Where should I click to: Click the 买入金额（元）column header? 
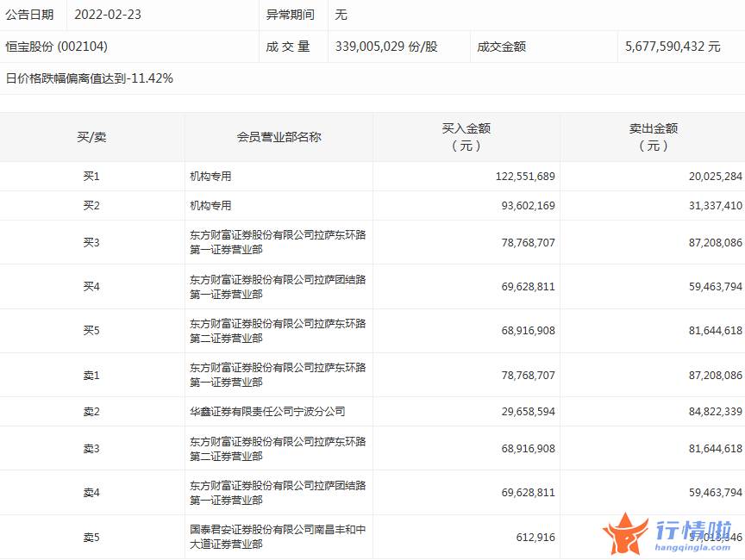[x=466, y=137]
